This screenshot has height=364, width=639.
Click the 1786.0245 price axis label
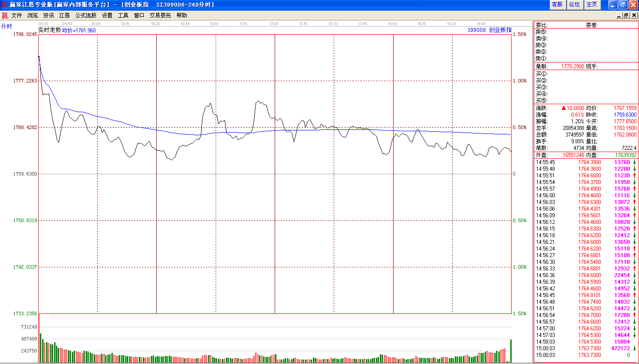[25, 34]
